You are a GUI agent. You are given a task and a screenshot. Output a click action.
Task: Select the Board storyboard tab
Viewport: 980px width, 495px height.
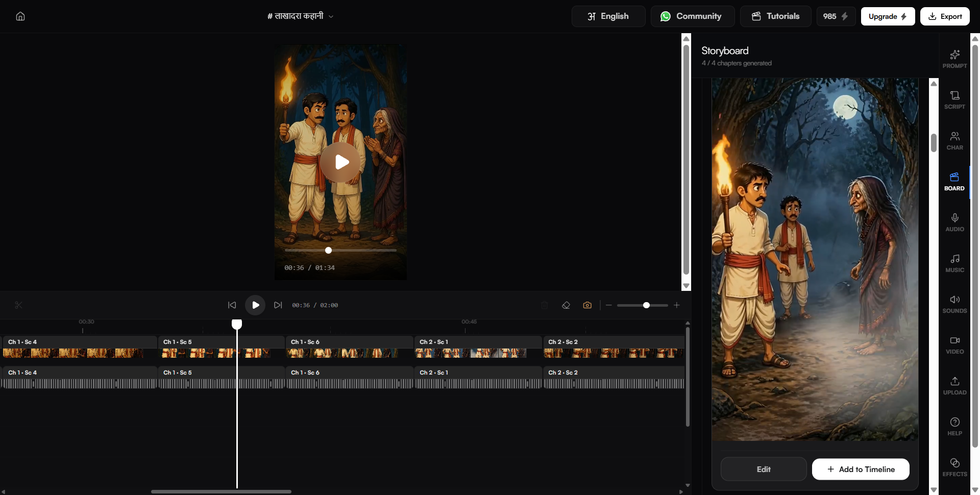click(954, 182)
